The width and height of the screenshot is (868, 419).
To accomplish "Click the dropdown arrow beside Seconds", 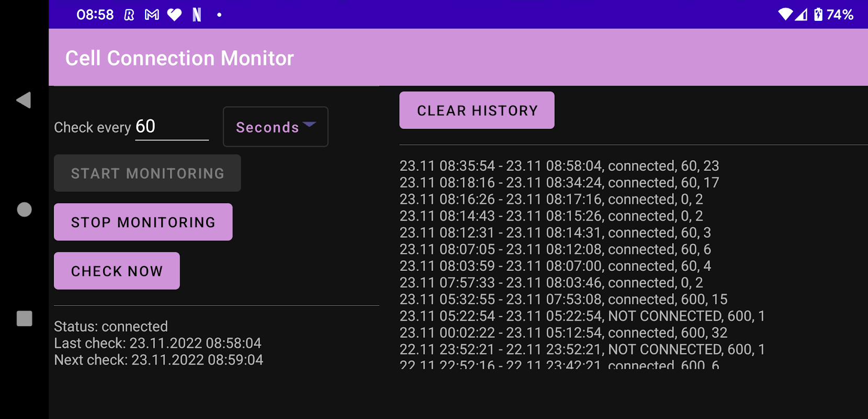I will click(x=309, y=125).
